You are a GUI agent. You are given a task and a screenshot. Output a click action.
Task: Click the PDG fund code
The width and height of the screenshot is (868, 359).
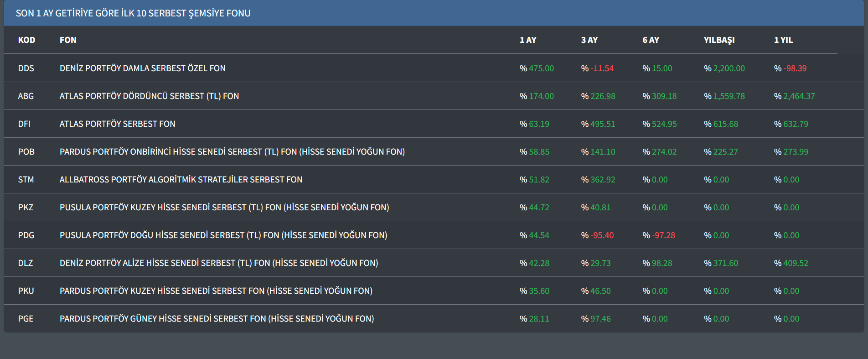click(26, 235)
